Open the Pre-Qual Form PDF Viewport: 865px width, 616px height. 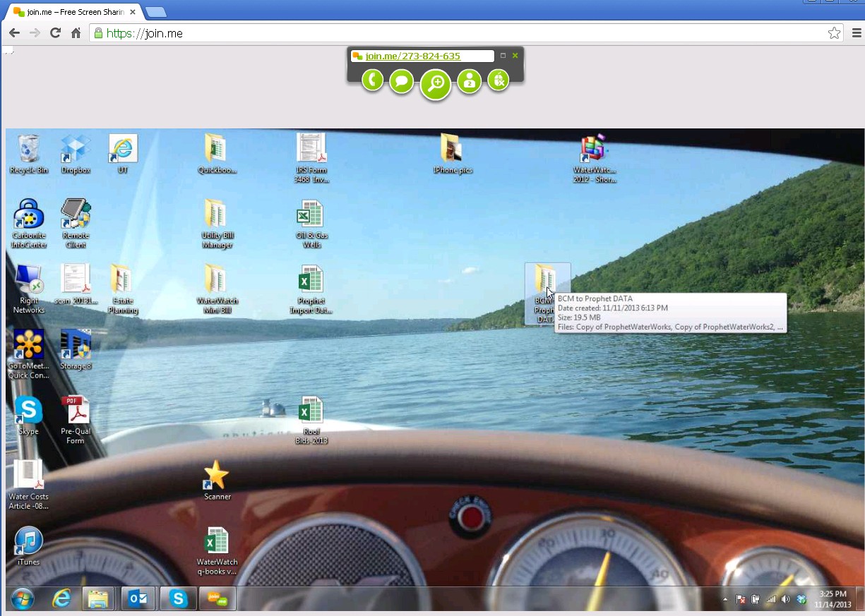tap(76, 419)
